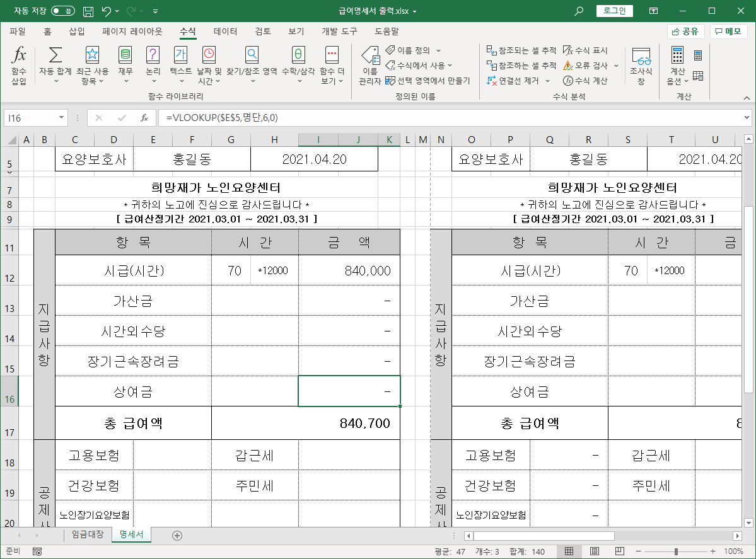This screenshot has width=756, height=559.
Task: Switch to page layout view button
Action: [x=595, y=551]
